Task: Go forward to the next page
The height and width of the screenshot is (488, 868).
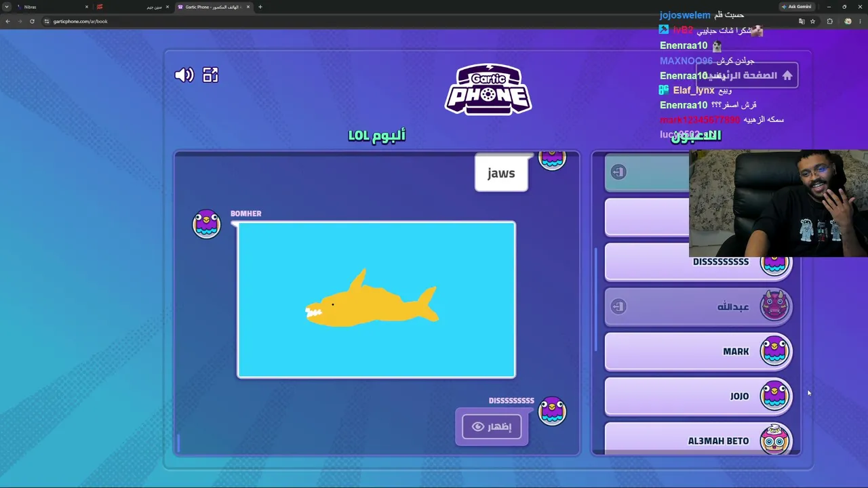Action: tap(20, 21)
